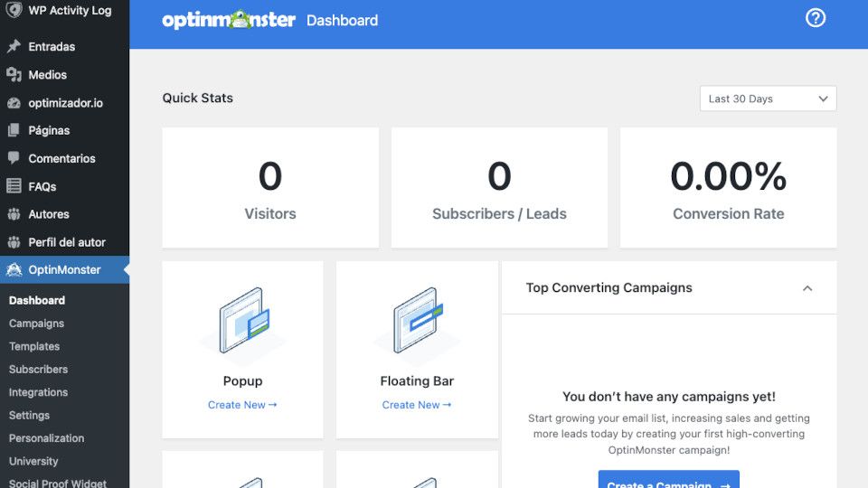
Task: Open the Last 30 Days dropdown
Action: (x=768, y=99)
